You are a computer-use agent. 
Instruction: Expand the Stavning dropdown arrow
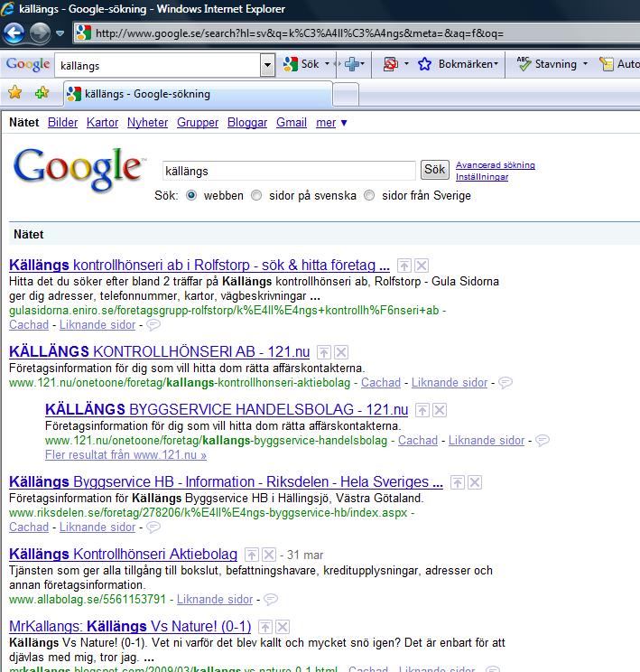pyautogui.click(x=585, y=64)
